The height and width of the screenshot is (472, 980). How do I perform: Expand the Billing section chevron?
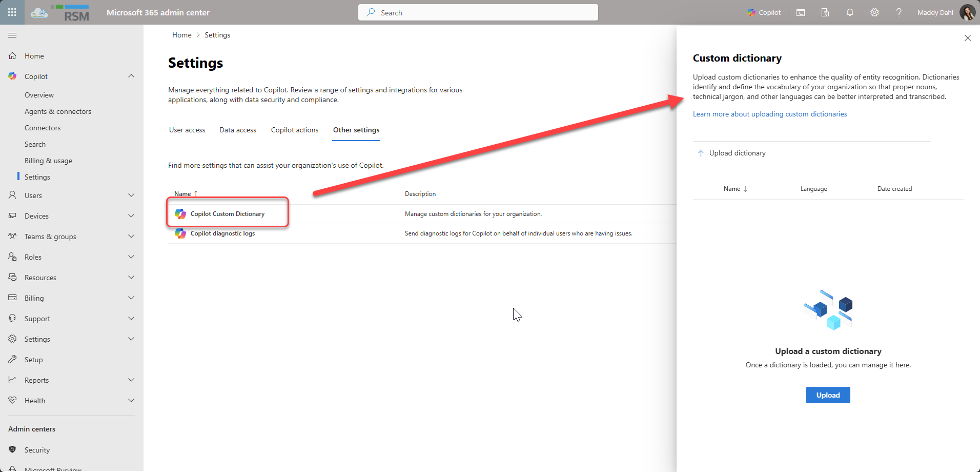(x=131, y=298)
